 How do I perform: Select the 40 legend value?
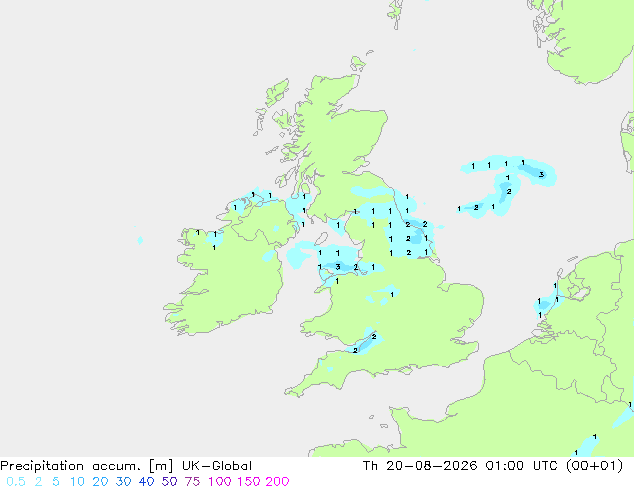[146, 482]
